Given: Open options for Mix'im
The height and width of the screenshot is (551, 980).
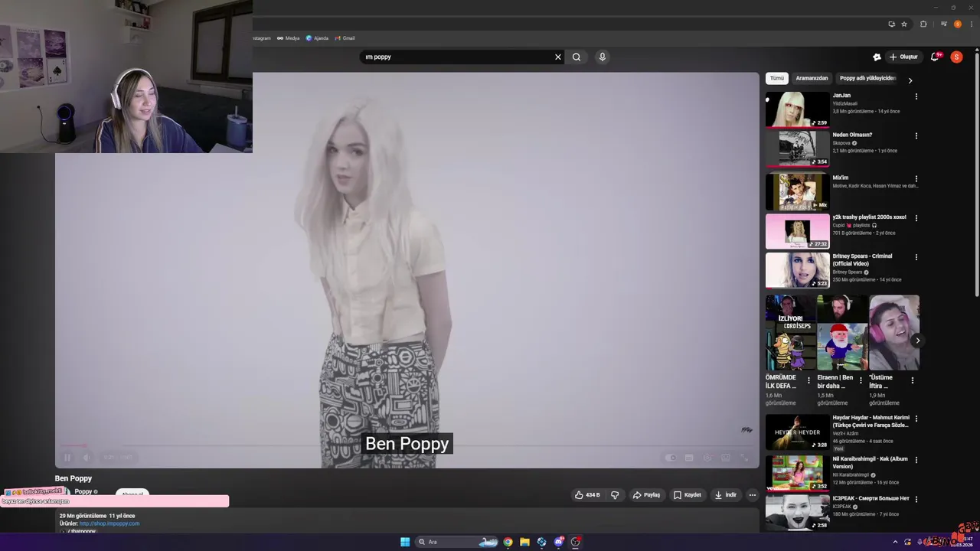Looking at the screenshot, I should (x=916, y=179).
